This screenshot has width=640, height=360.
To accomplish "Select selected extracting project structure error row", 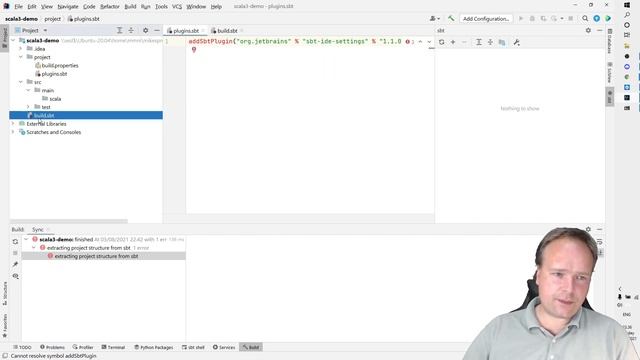I will [104, 256].
